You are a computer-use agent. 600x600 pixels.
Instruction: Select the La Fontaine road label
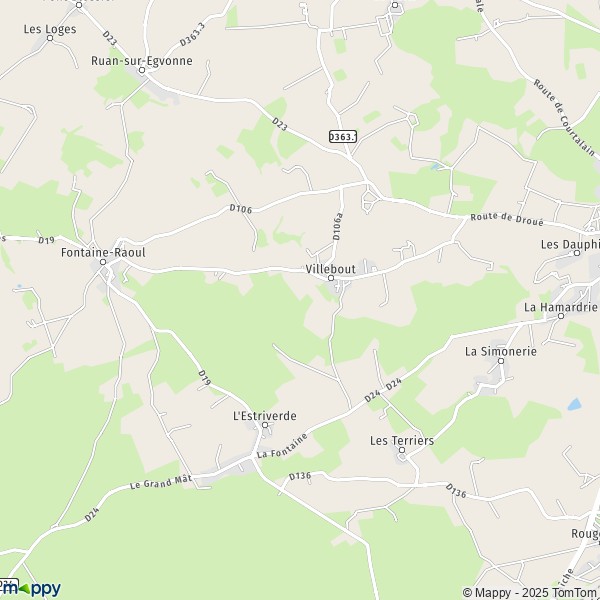[282, 446]
